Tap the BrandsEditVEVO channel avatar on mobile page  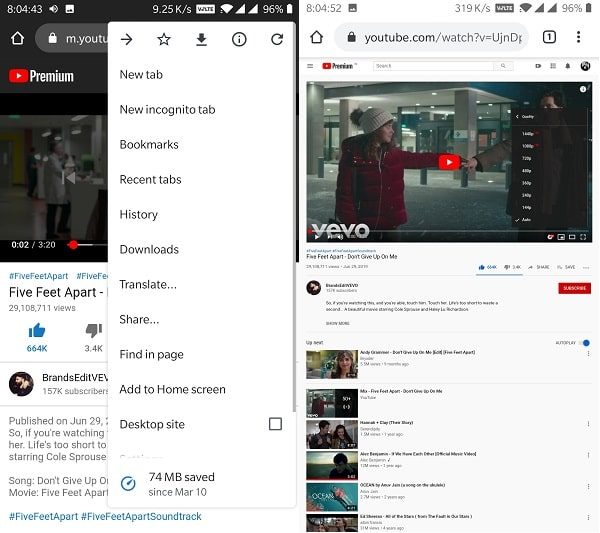(x=21, y=384)
